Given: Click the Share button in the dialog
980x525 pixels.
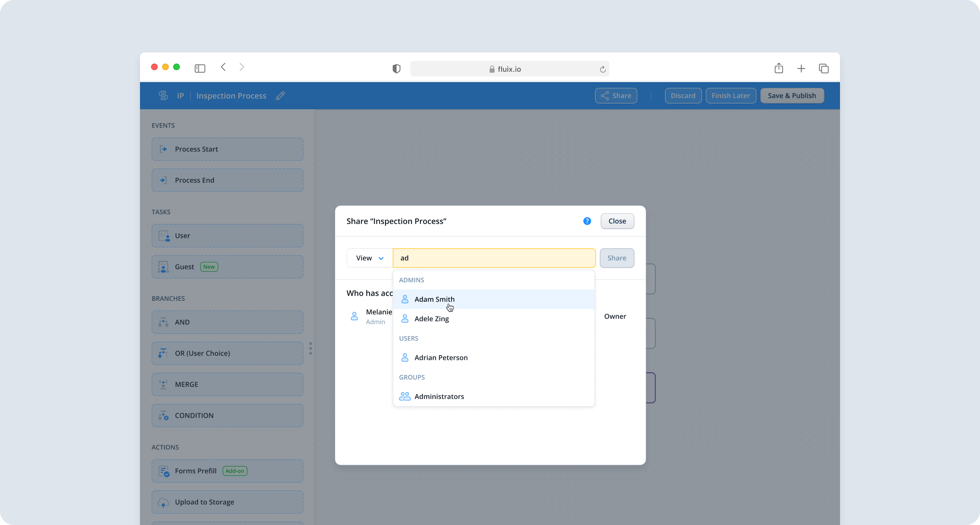Looking at the screenshot, I should tap(616, 258).
